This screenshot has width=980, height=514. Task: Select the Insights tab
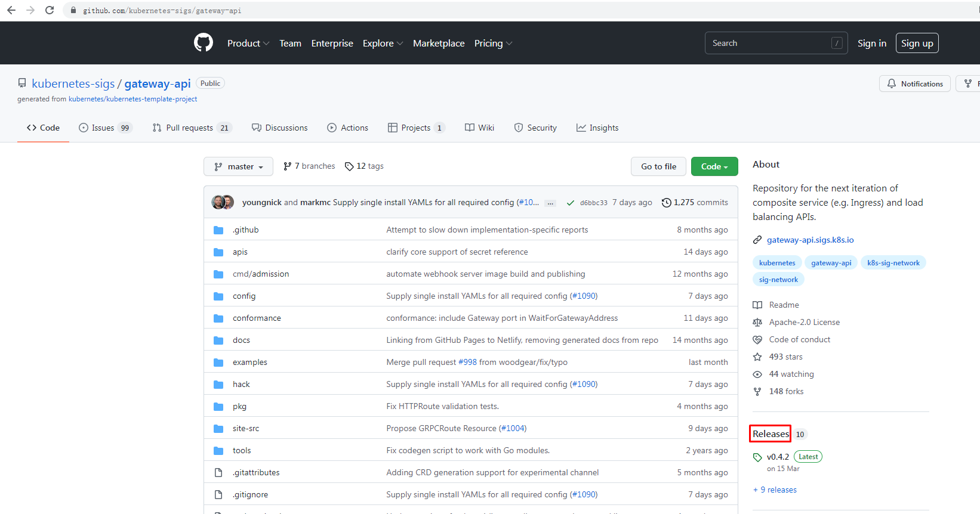[597, 128]
